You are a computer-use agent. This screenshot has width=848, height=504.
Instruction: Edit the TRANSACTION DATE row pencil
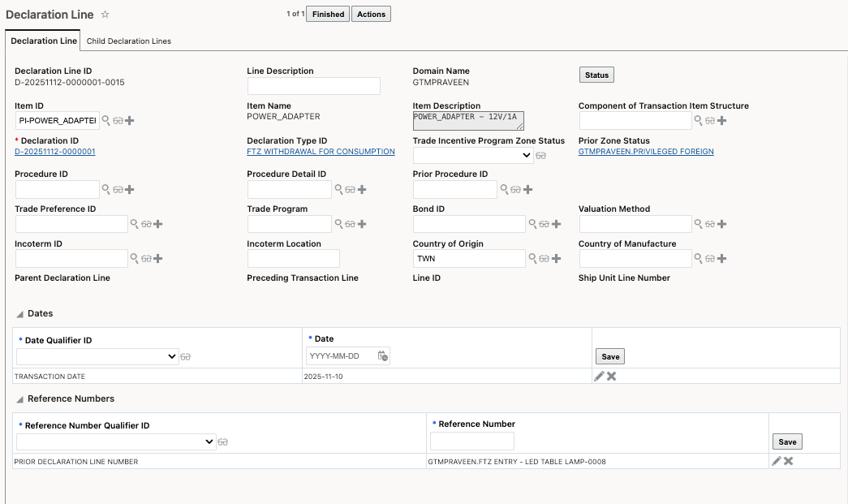click(599, 376)
